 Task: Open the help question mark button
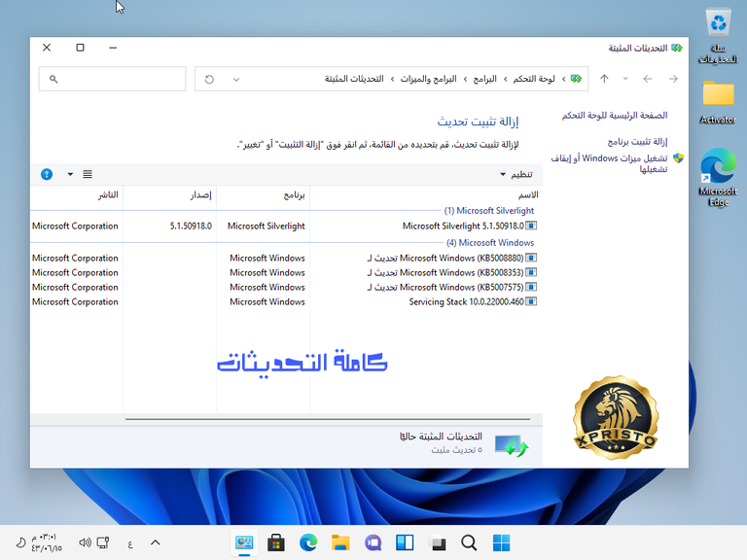(47, 174)
